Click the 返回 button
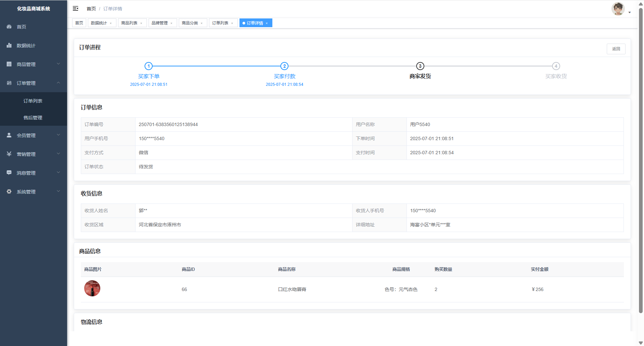The width and height of the screenshot is (644, 346). point(616,49)
